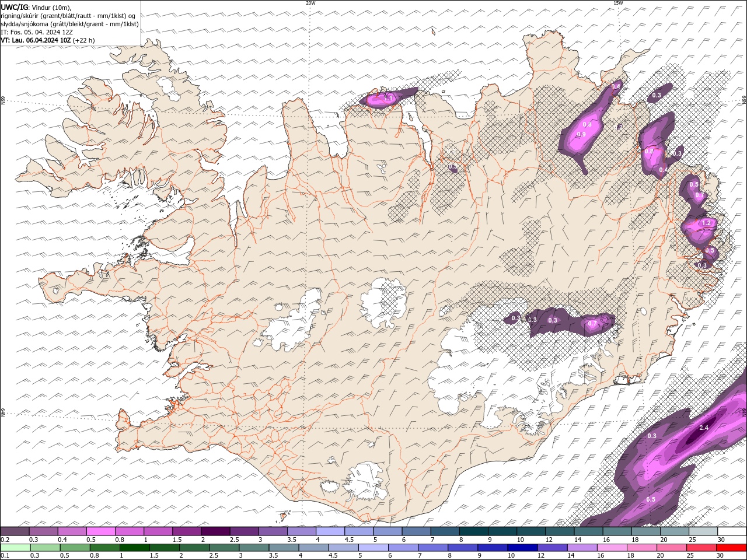Choose the deep blue rain-scale swatch labeled 10
Image resolution: width=747 pixels, height=560 pixels.
point(522,548)
